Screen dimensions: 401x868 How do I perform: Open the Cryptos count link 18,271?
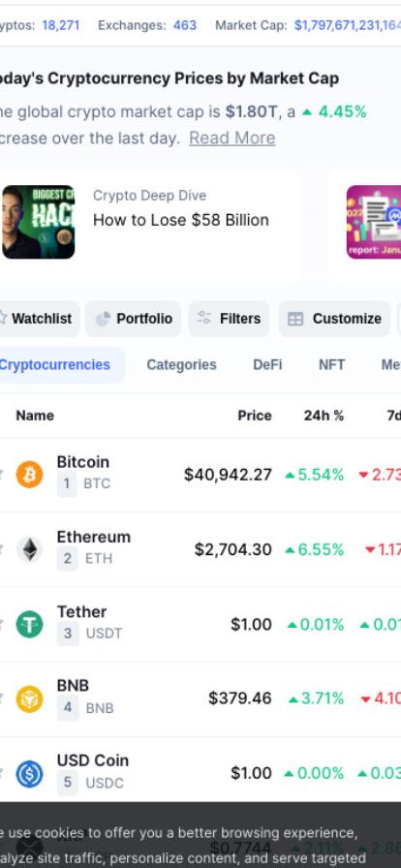[61, 25]
